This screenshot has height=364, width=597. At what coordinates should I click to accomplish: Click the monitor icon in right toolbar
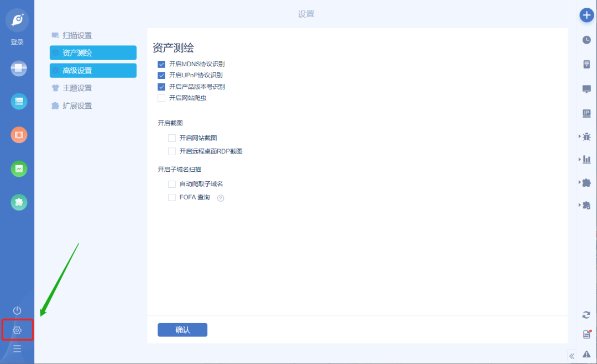pyautogui.click(x=586, y=89)
